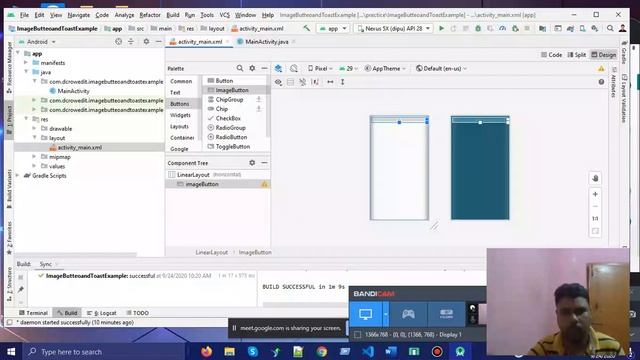Hide the project panel with minus icon
Viewport: 640px width, 360px height.
click(158, 42)
